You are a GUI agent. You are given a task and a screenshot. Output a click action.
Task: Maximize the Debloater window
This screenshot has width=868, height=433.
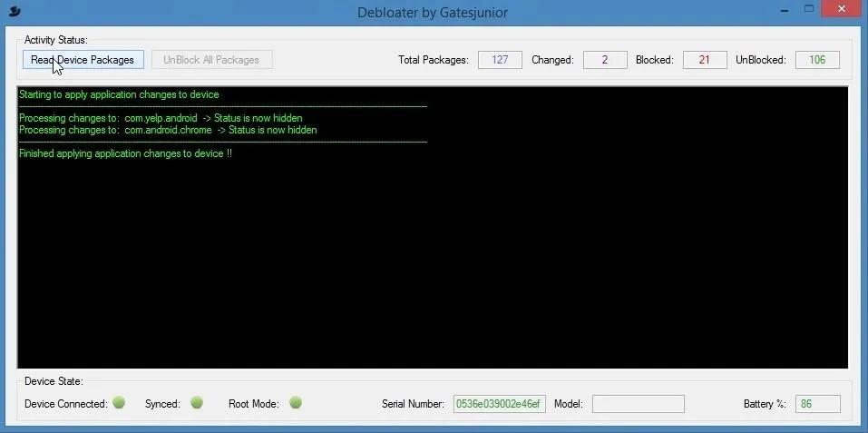click(x=809, y=8)
